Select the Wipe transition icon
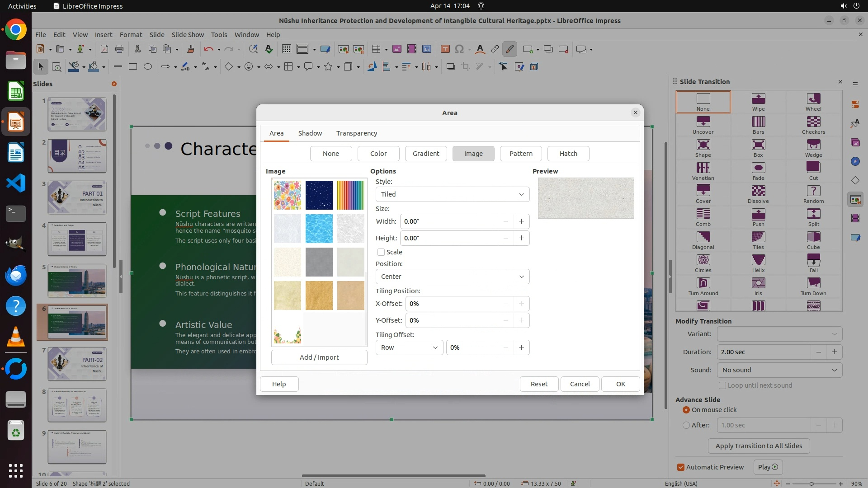 [x=758, y=99]
